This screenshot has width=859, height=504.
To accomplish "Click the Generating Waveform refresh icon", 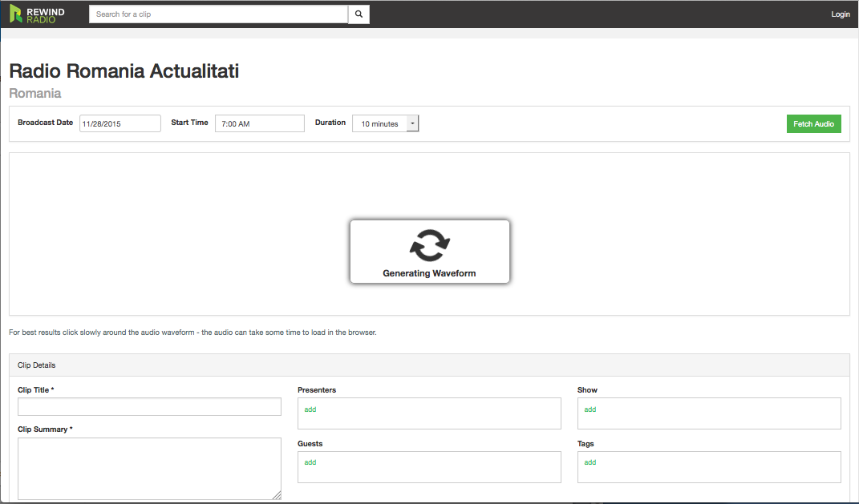I will pos(430,245).
